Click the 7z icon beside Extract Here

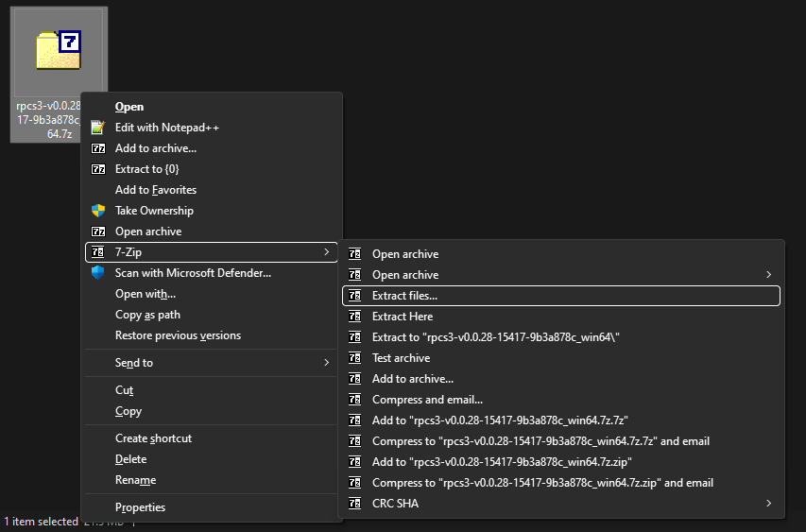click(354, 317)
